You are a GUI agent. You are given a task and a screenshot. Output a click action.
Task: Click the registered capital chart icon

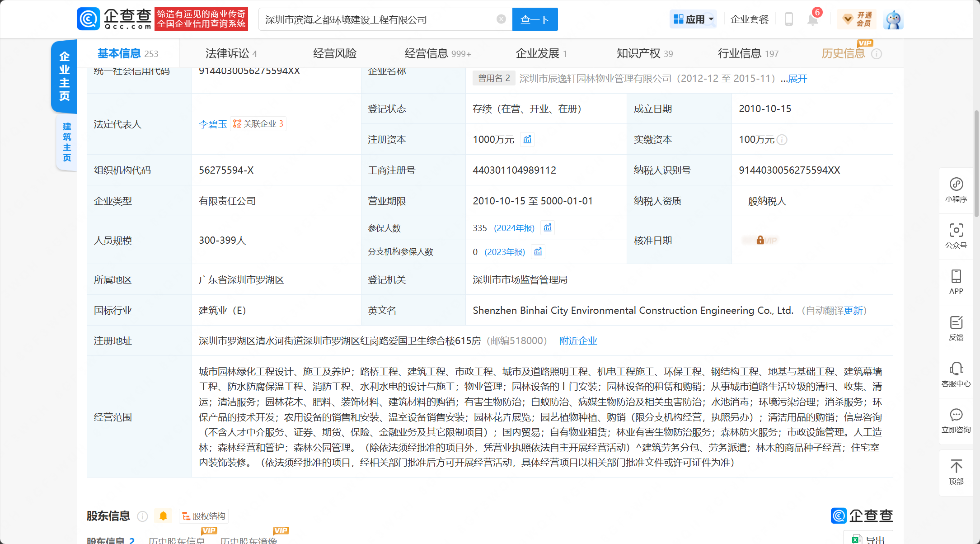pos(527,139)
